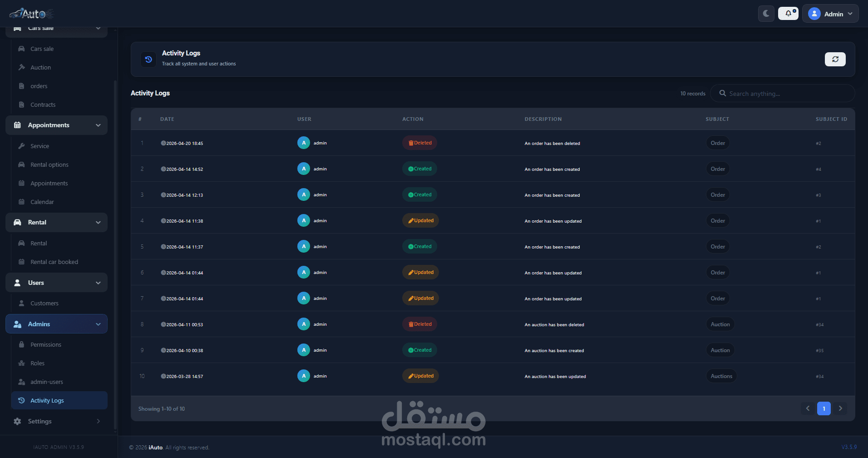Click subject ID #35

tap(819, 350)
